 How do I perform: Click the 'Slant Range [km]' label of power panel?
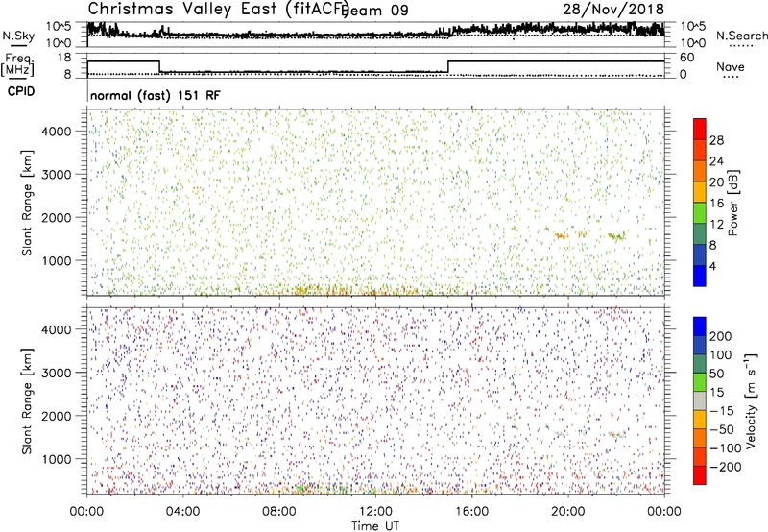pos(27,203)
